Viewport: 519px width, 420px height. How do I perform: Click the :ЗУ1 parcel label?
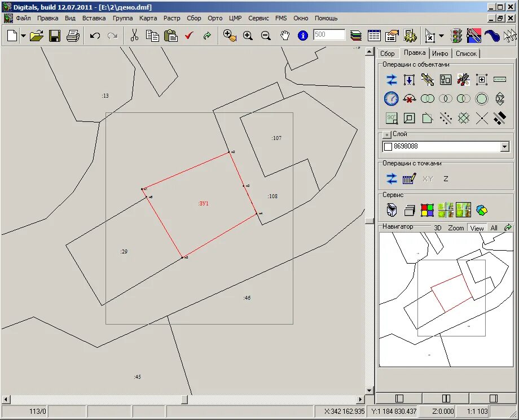click(203, 203)
